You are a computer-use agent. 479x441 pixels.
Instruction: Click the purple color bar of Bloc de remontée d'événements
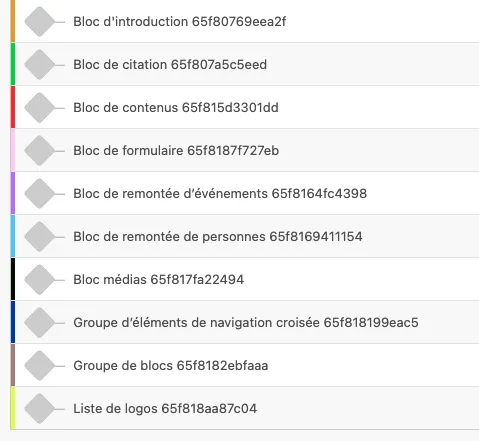tap(13, 193)
